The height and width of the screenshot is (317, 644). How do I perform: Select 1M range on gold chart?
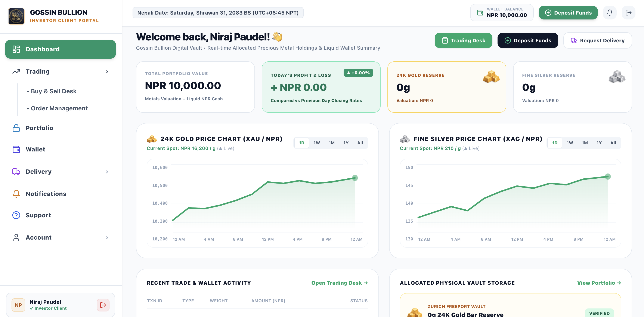[331, 143]
